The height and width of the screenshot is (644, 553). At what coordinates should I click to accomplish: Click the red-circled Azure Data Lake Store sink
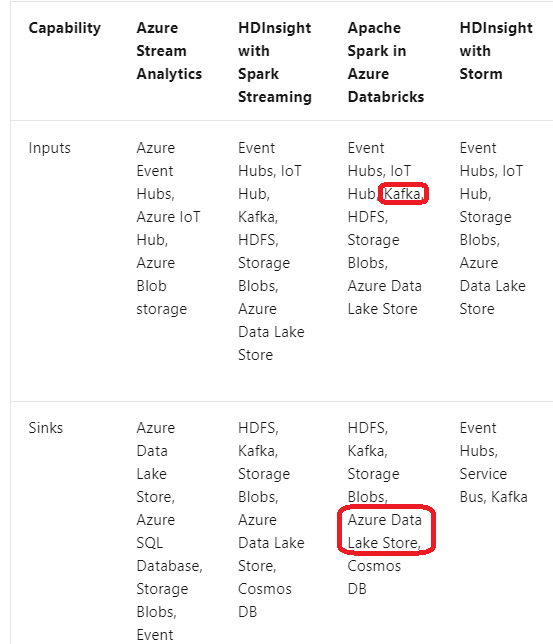coord(385,531)
